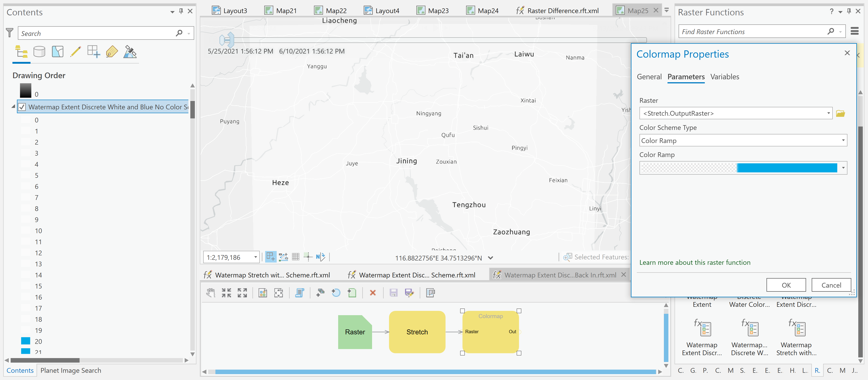The width and height of the screenshot is (868, 380).
Task: Open raster folder browse icon
Action: [840, 114]
